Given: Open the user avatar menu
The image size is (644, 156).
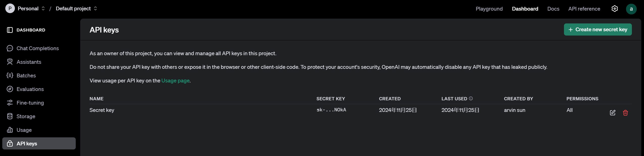Looking at the screenshot, I should [x=631, y=9].
